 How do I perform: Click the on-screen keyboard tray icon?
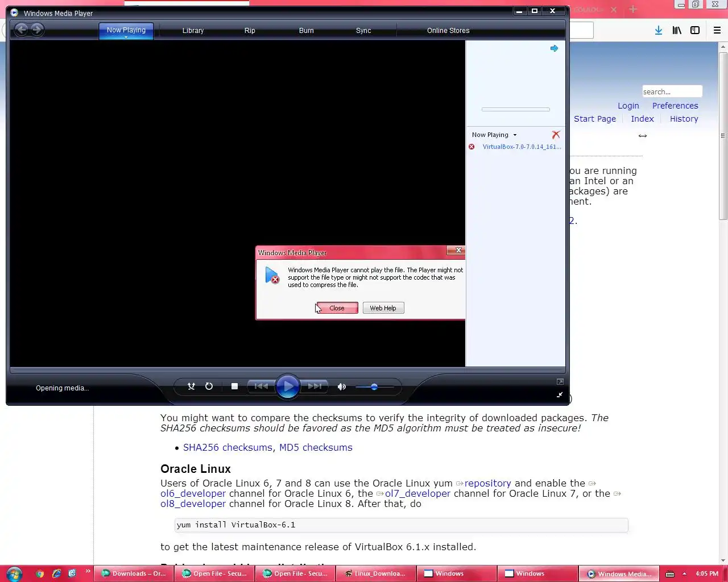[670, 573]
